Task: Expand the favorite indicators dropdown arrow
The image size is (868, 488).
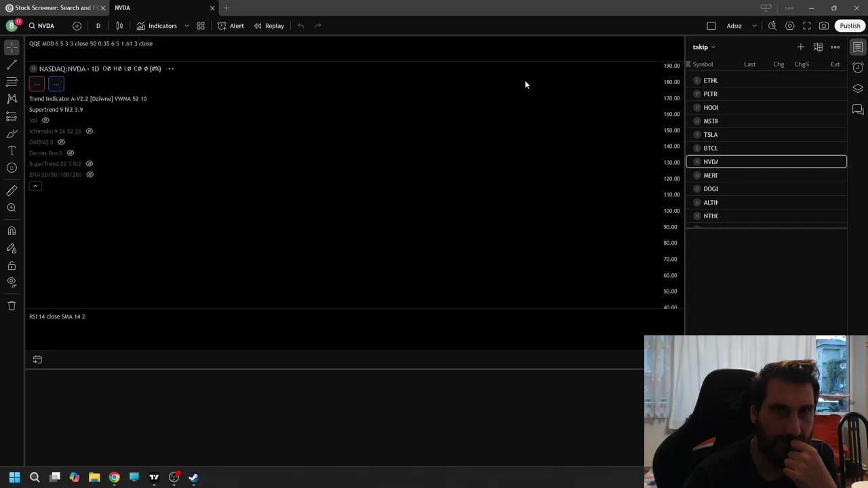Action: point(186,26)
